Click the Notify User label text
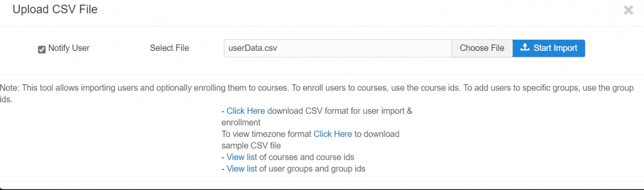 (x=69, y=48)
